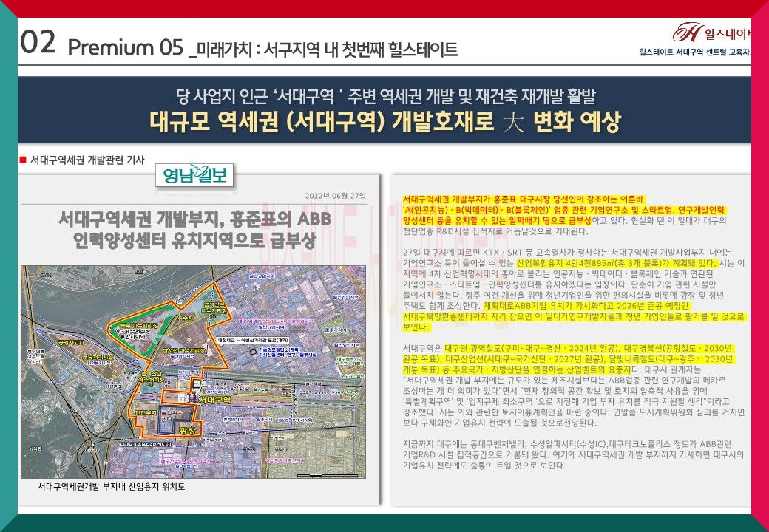The image size is (769, 532).
Task: Click the Hillstate 'H' logo emblem
Action: [x=688, y=33]
